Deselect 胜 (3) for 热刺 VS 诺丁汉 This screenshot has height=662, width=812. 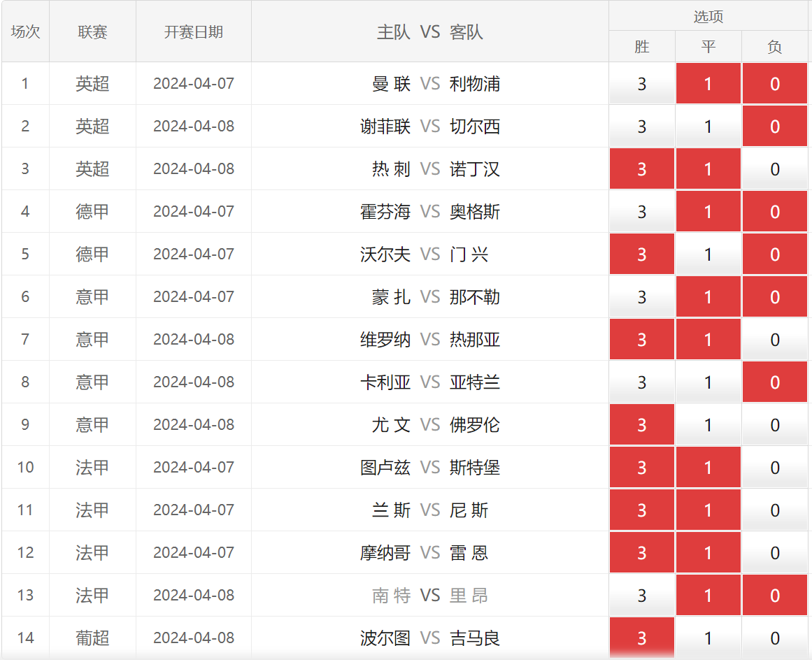(641, 168)
